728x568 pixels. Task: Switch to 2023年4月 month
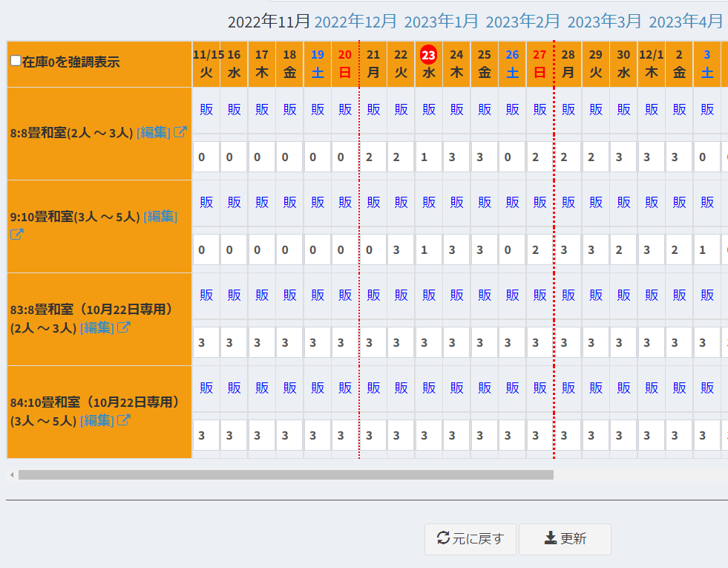click(686, 22)
